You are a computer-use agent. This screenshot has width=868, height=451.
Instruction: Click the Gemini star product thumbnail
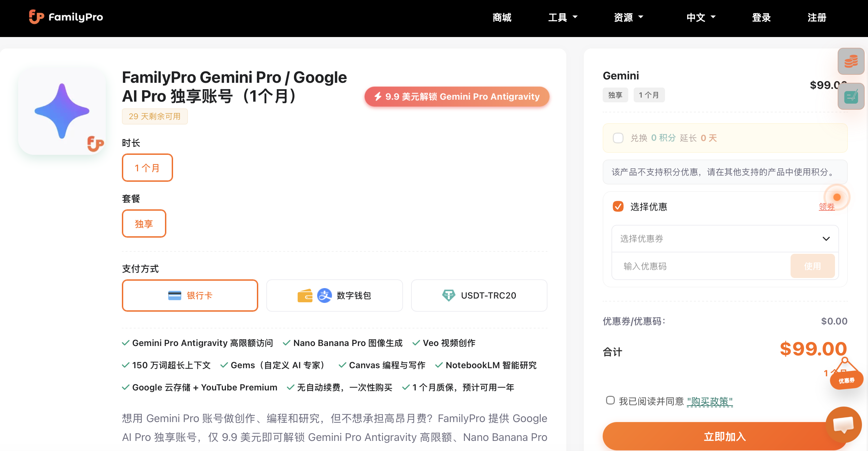[x=62, y=111]
